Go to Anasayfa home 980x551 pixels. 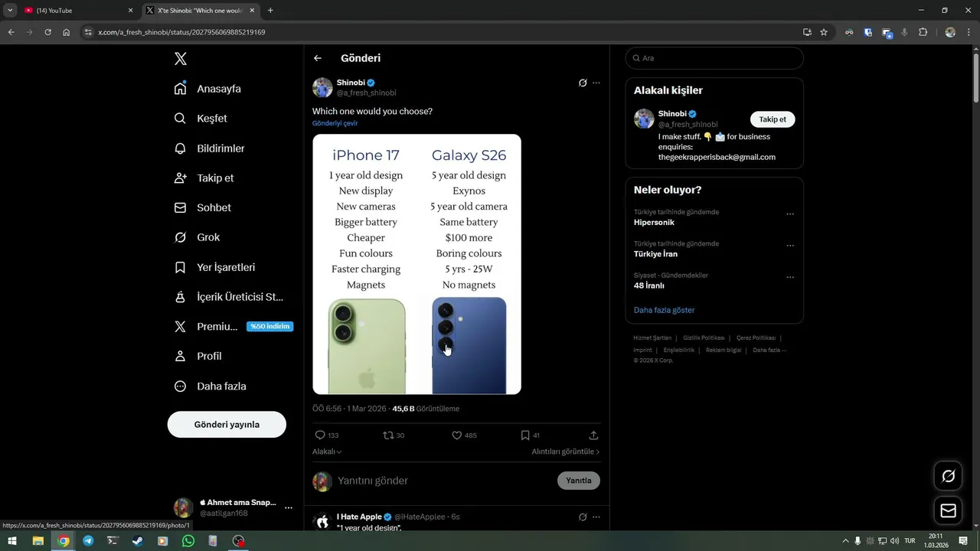tap(207, 89)
